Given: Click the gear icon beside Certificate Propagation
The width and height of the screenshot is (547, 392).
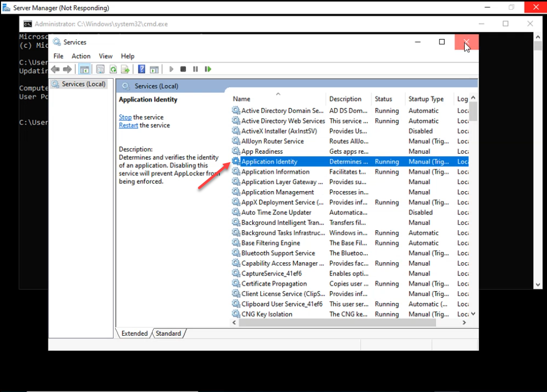Looking at the screenshot, I should [x=236, y=283].
